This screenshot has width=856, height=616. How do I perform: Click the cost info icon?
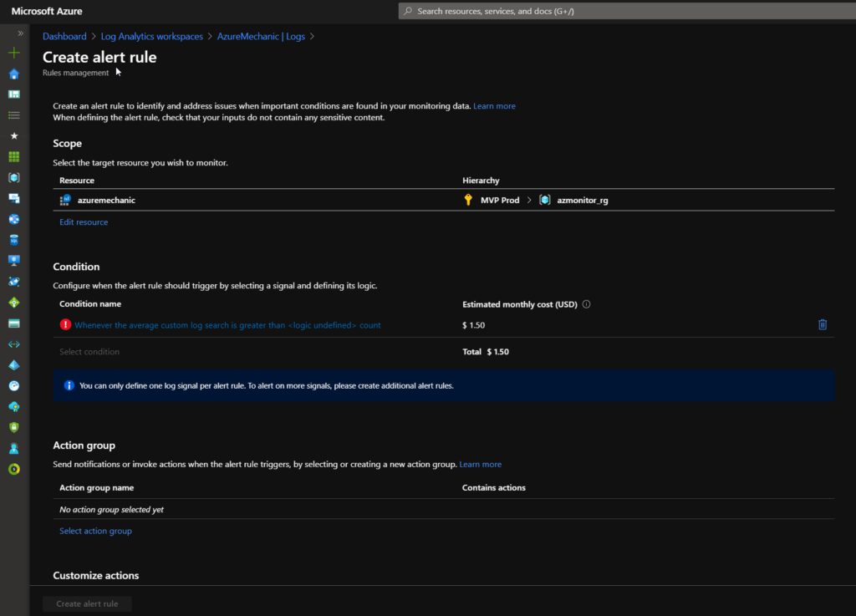586,304
